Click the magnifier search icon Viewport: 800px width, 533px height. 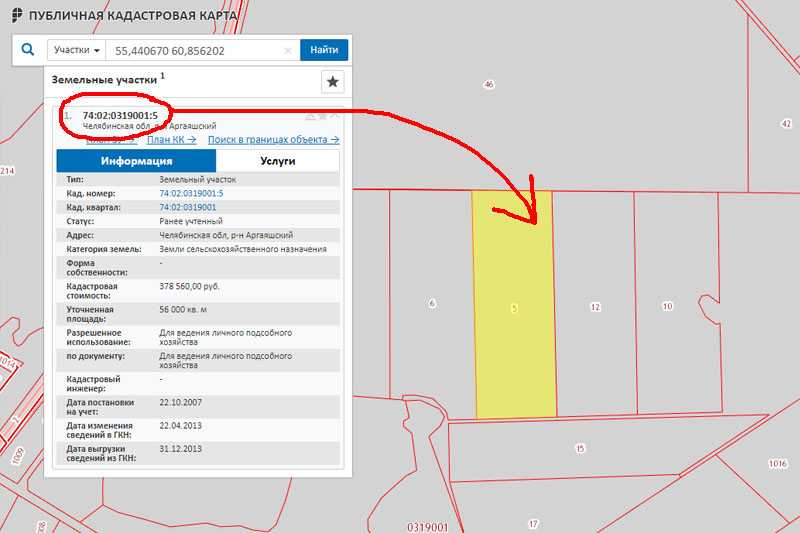(x=28, y=50)
